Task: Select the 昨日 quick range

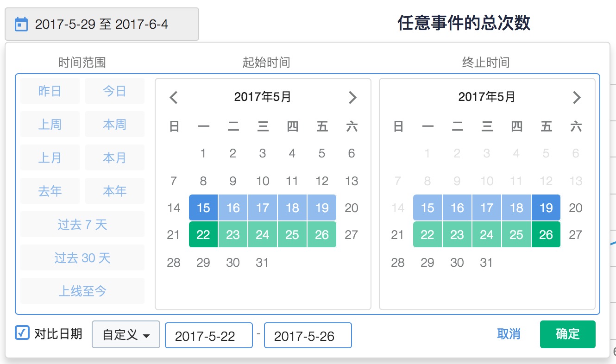Action: (50, 91)
